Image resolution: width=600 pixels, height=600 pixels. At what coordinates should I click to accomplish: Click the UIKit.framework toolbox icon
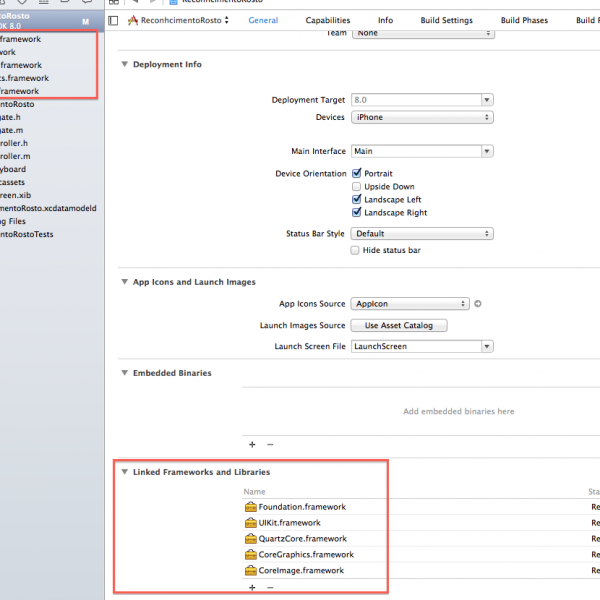pos(251,523)
